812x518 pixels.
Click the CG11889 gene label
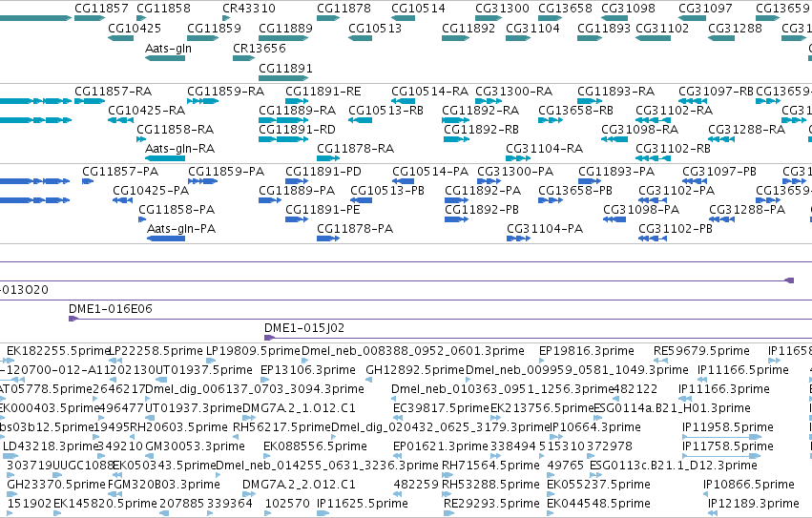[286, 28]
